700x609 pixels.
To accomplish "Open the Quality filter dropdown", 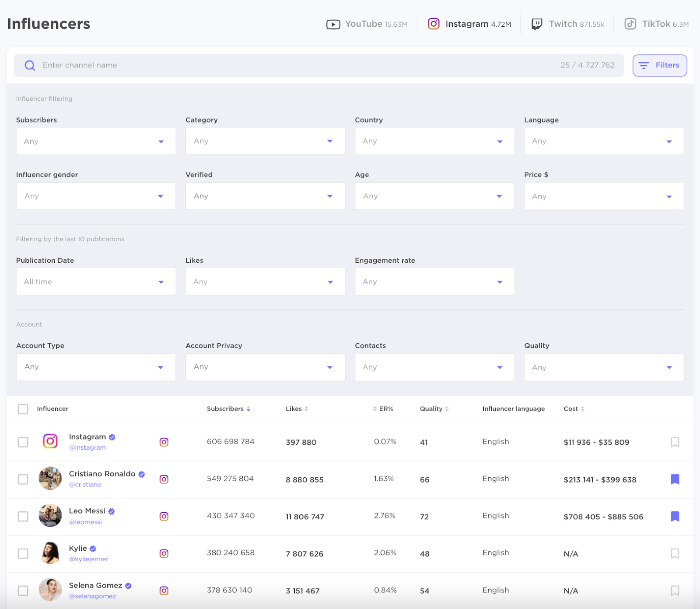I will coord(604,367).
